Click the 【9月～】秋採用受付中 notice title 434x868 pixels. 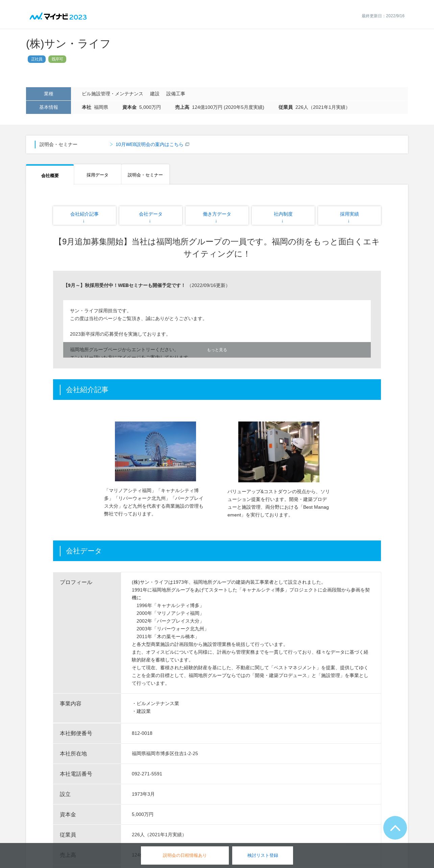click(124, 285)
